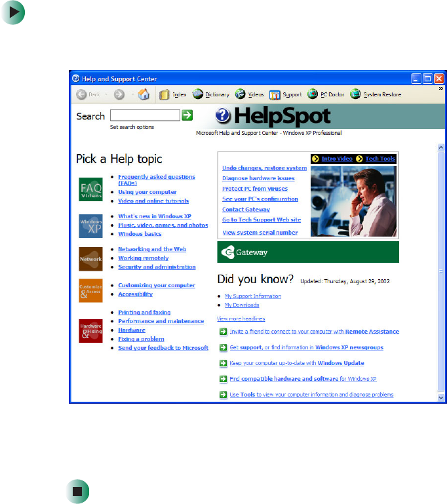Click the FAQ Videos topic icon
The image size is (447, 504).
point(91,189)
